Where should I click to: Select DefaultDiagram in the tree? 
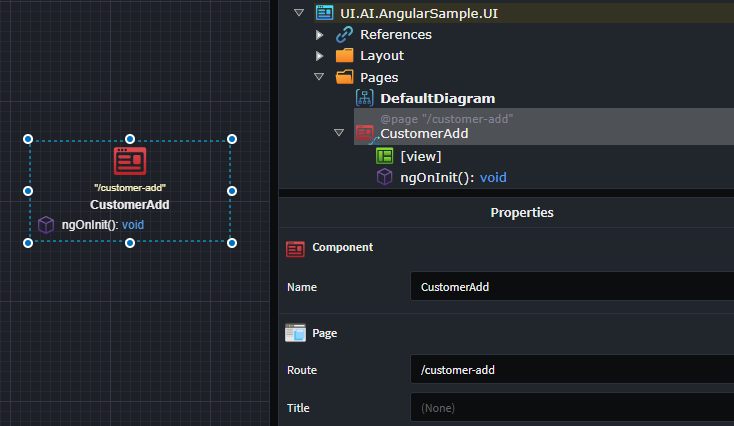(x=437, y=99)
